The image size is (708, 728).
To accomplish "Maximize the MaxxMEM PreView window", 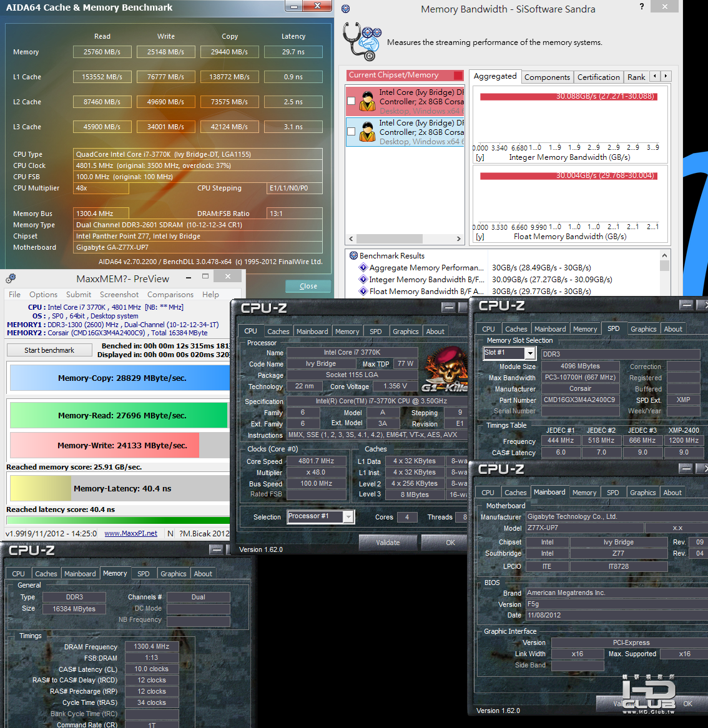I will pos(205,276).
